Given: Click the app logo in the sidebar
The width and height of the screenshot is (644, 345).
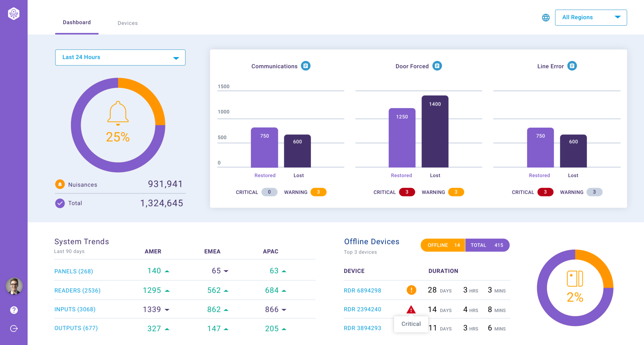Looking at the screenshot, I should click(x=14, y=14).
